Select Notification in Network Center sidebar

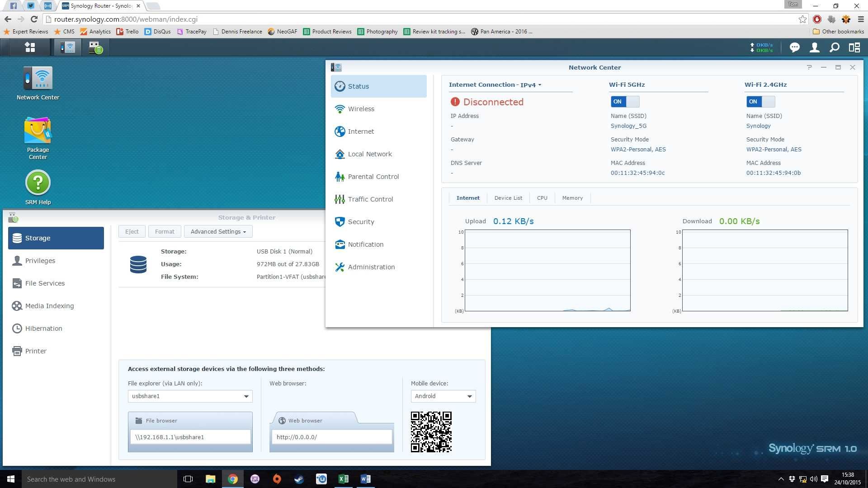(378, 244)
